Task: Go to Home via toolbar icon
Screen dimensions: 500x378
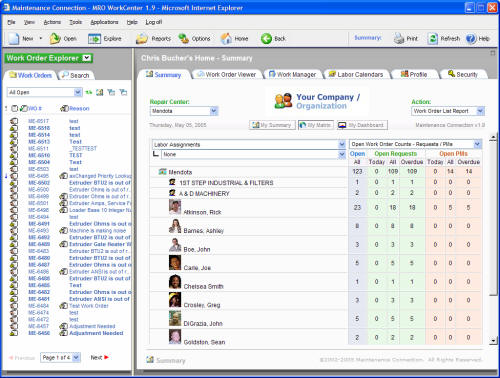Action: tap(226, 39)
